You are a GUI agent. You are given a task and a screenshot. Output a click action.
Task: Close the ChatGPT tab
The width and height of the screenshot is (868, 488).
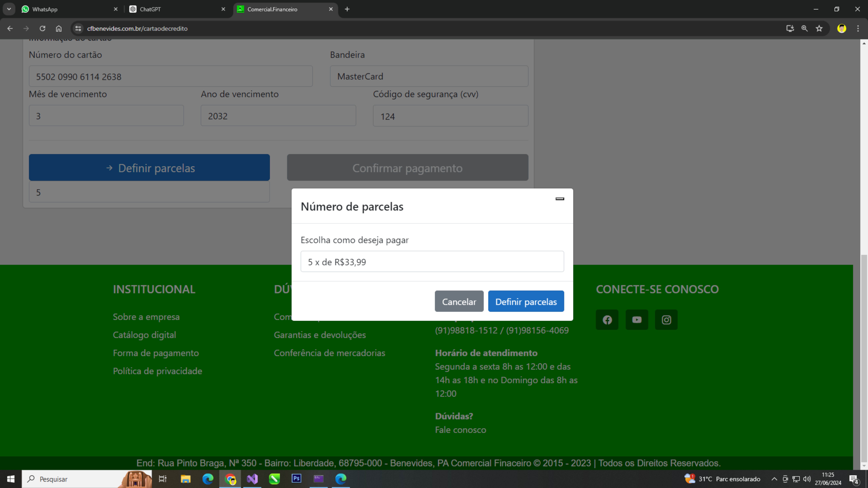223,9
